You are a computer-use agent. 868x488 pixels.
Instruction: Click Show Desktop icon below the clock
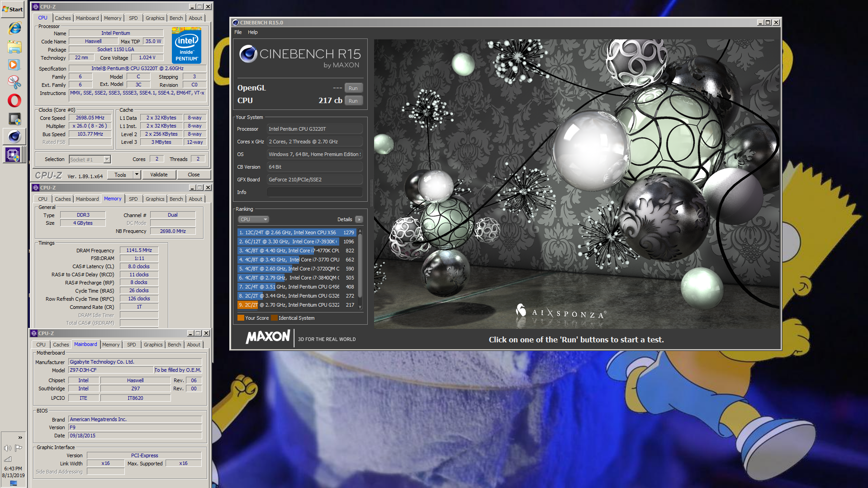click(14, 483)
